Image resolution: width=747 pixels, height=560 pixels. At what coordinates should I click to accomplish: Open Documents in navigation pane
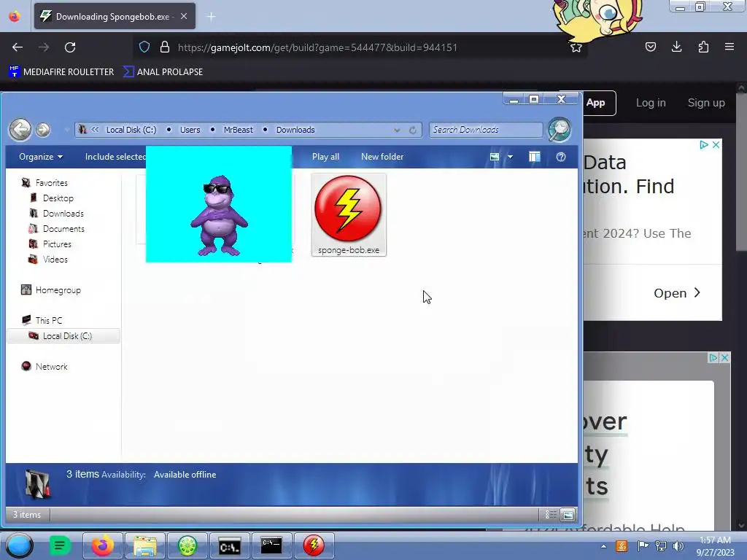tap(63, 228)
